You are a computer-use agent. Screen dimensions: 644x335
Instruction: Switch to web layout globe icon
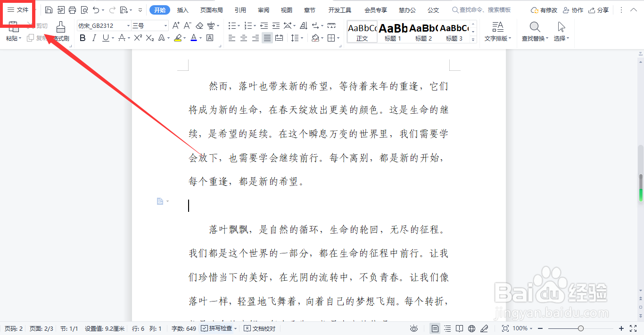pos(472,328)
